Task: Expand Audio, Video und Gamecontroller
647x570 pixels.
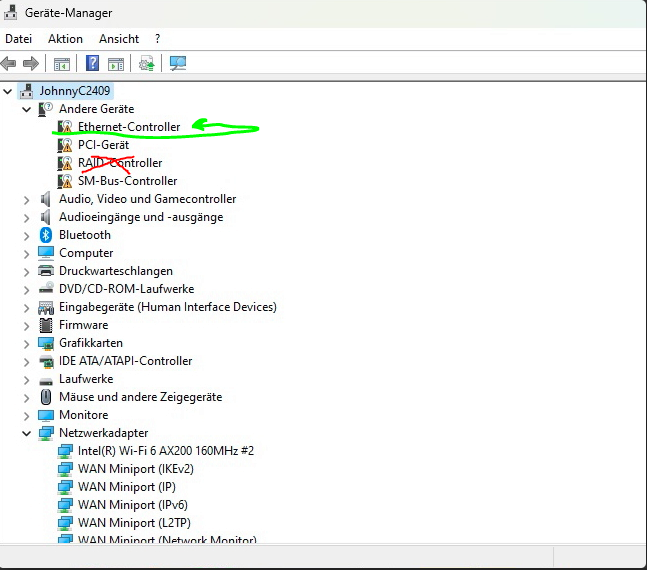Action: click(26, 200)
